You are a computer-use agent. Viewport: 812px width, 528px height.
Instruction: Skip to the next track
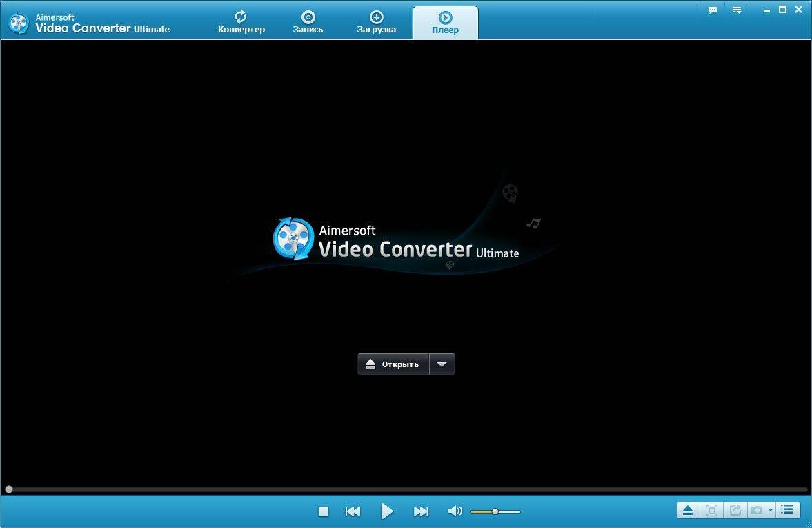click(421, 511)
